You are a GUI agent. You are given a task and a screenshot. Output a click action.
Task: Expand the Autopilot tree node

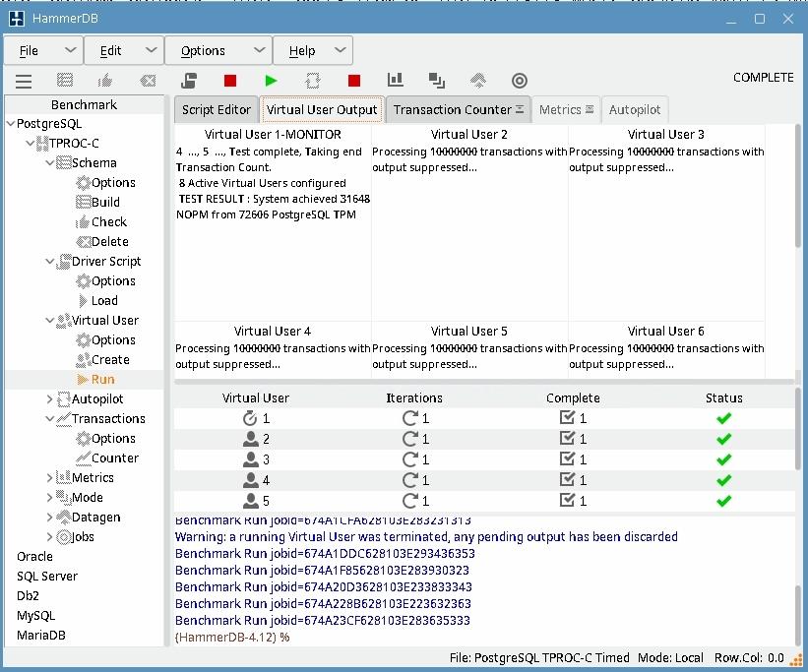coord(50,399)
